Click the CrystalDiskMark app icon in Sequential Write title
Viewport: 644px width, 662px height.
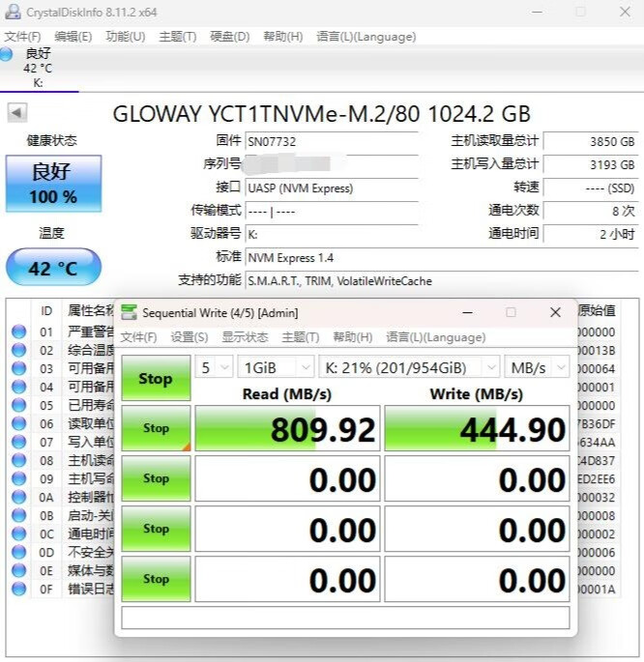pyautogui.click(x=129, y=312)
